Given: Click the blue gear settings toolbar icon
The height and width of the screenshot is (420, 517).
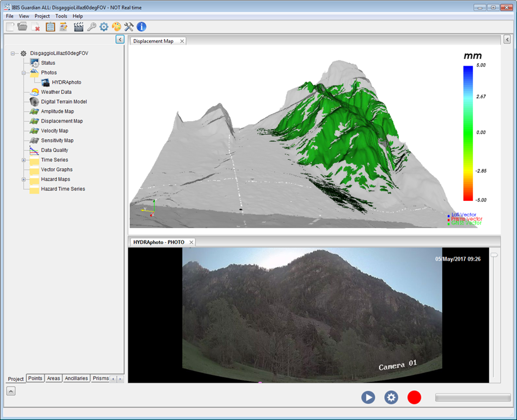Looking at the screenshot, I should pyautogui.click(x=104, y=27).
